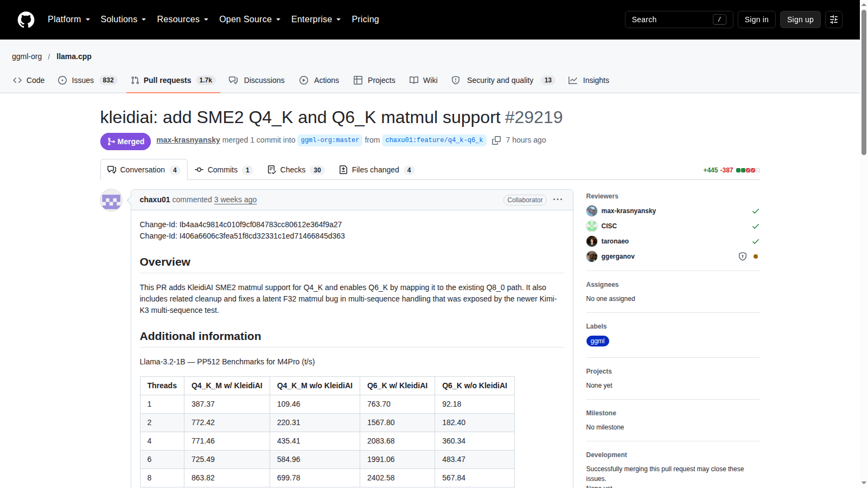The width and height of the screenshot is (868, 488).
Task: Open the Checks tab
Action: click(x=296, y=170)
